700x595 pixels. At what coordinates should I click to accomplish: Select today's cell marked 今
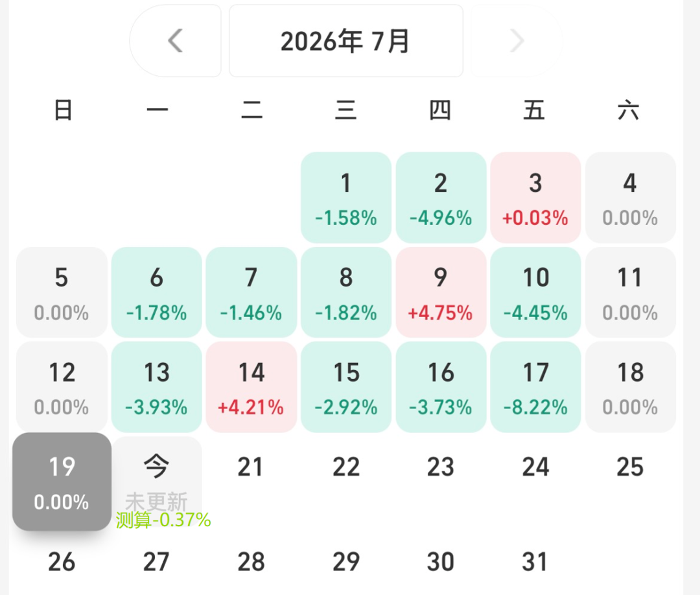pos(157,482)
